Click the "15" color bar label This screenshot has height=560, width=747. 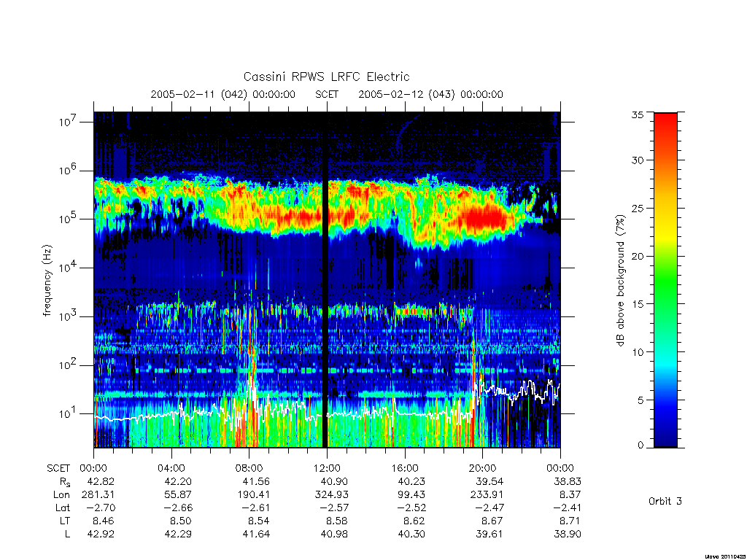(637, 304)
